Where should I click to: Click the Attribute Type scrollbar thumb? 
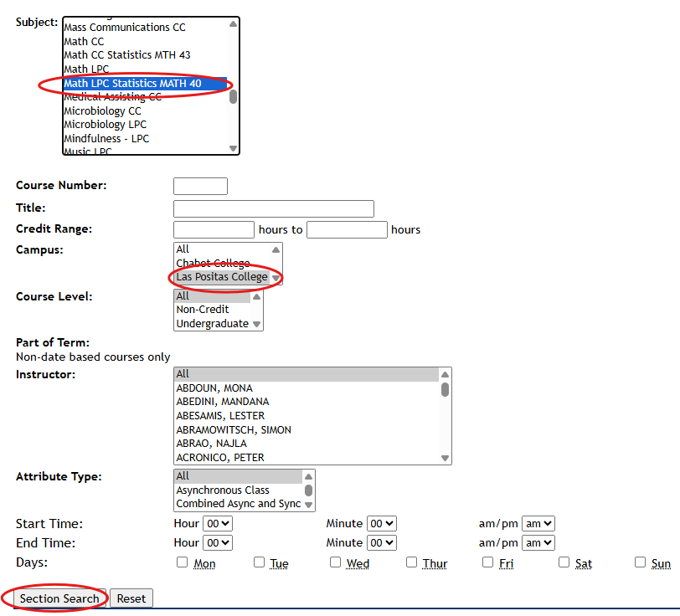tap(308, 490)
